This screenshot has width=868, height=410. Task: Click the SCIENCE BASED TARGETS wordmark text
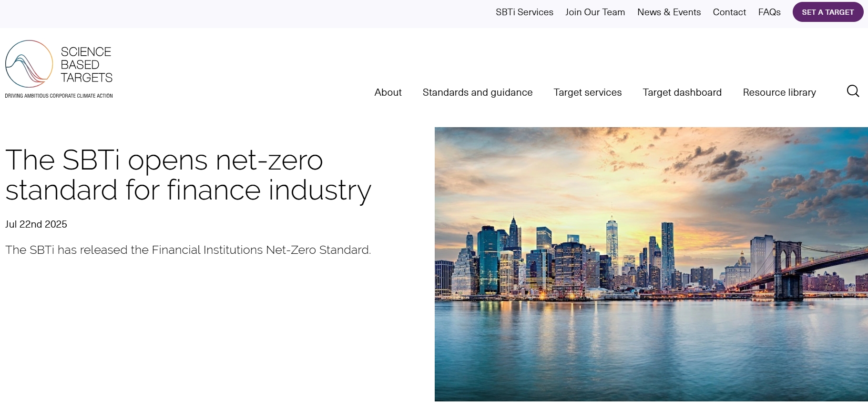pos(86,65)
